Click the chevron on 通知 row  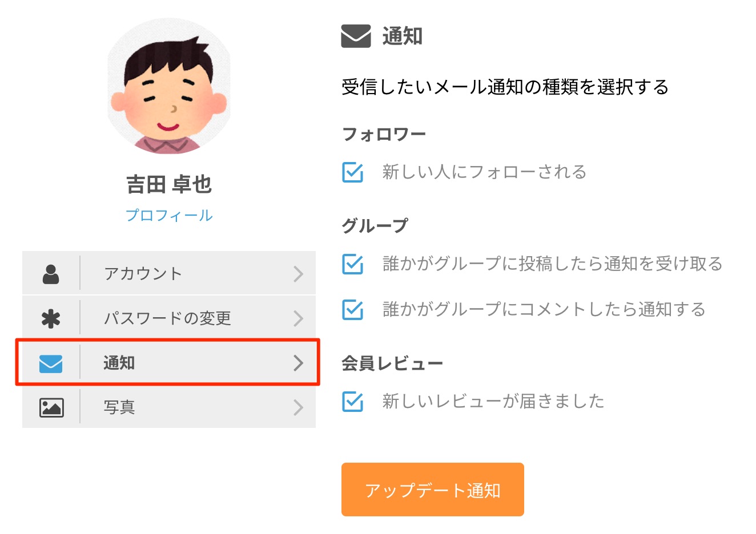[x=298, y=363]
